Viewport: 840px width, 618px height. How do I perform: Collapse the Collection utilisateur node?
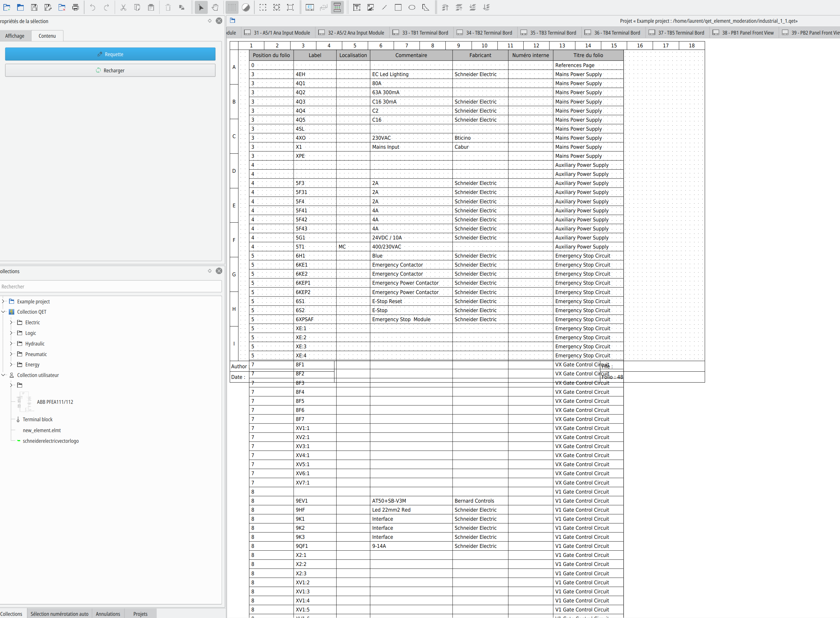3,375
